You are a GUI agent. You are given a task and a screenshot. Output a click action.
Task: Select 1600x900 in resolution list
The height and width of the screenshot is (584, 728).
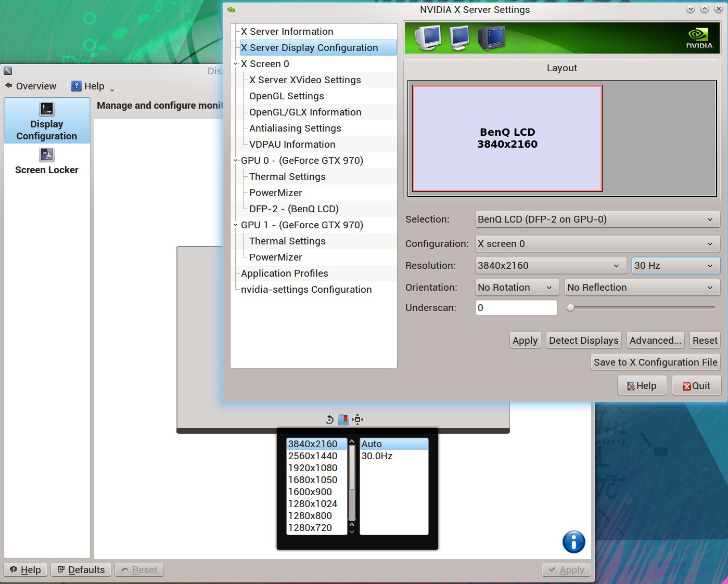(x=316, y=492)
